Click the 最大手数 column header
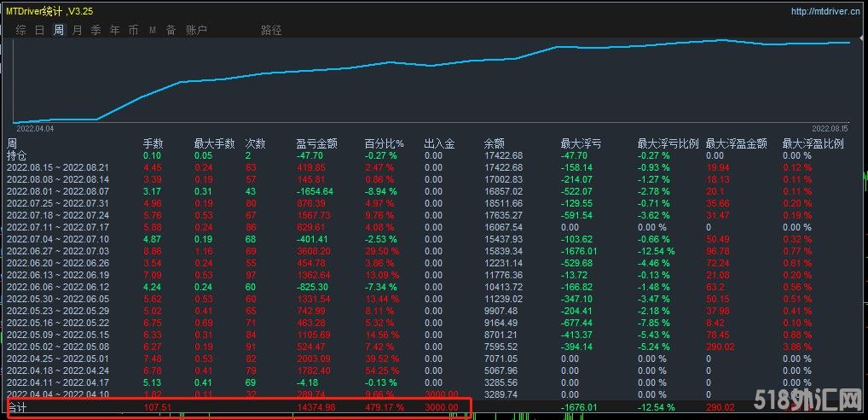Screen dimensions: 868x420 (214, 144)
